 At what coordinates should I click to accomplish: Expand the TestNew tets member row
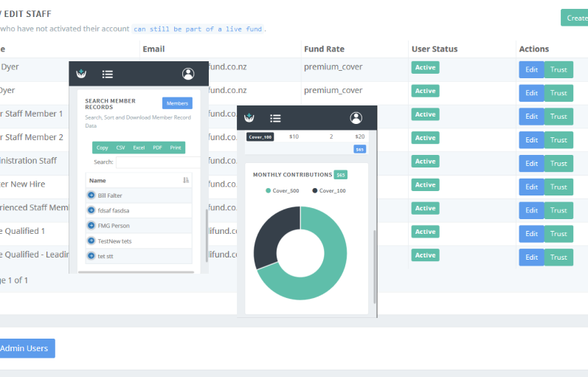pos(91,241)
